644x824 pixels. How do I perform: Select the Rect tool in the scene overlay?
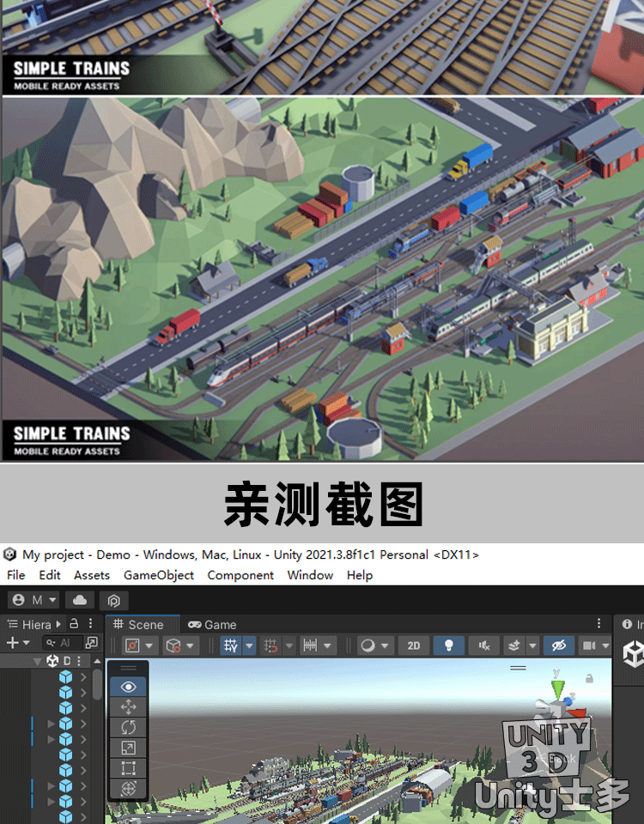[129, 768]
